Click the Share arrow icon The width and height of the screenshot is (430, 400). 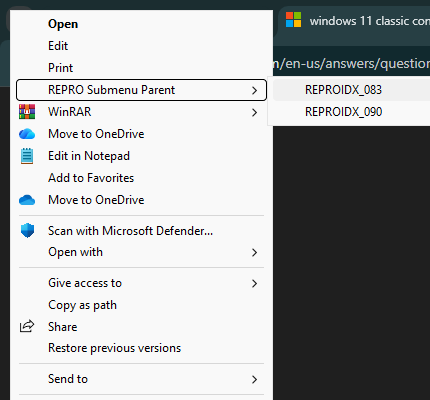(27, 326)
